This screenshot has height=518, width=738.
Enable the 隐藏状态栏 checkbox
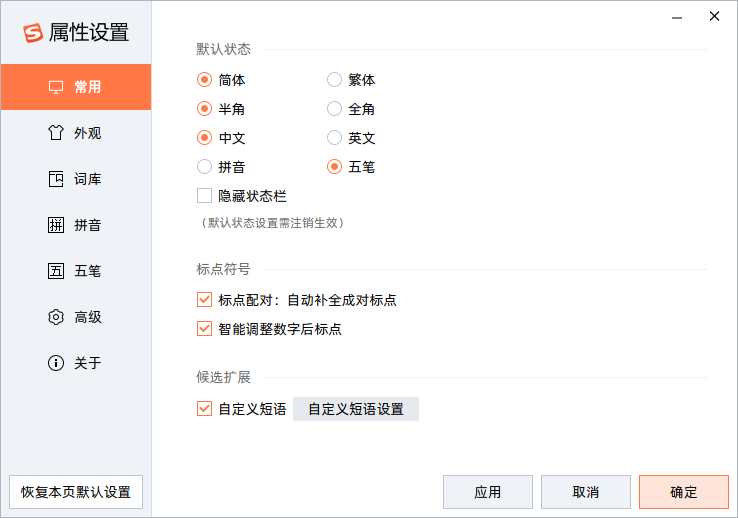pos(205,196)
